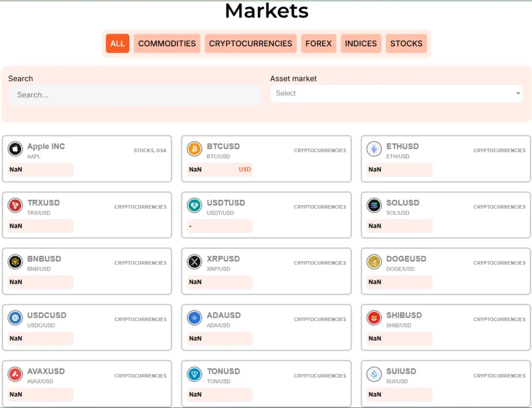Viewport: 532px width, 408px height.
Task: Click the Tether USDT icon
Action: click(x=194, y=206)
